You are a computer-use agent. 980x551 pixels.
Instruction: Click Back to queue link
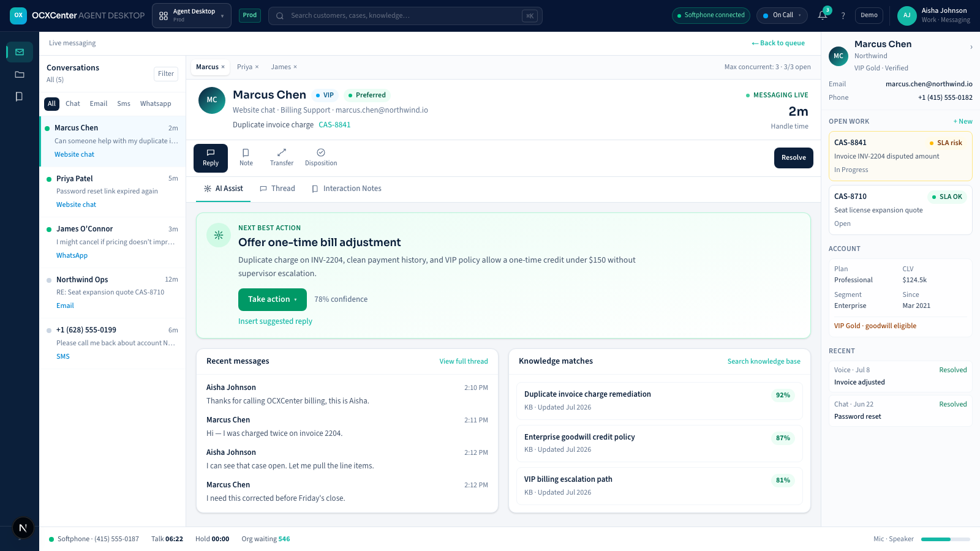[x=778, y=43]
